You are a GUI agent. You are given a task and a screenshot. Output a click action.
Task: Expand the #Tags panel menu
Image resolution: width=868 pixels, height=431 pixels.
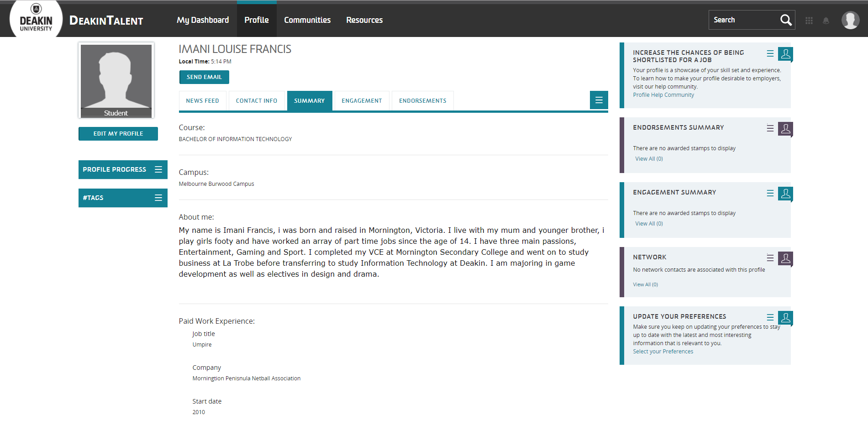158,198
